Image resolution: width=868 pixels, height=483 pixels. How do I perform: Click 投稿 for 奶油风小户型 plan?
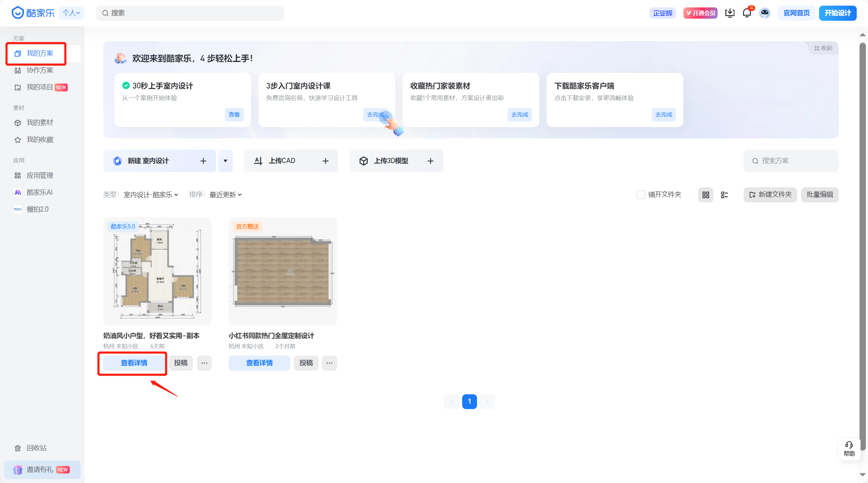tap(181, 363)
